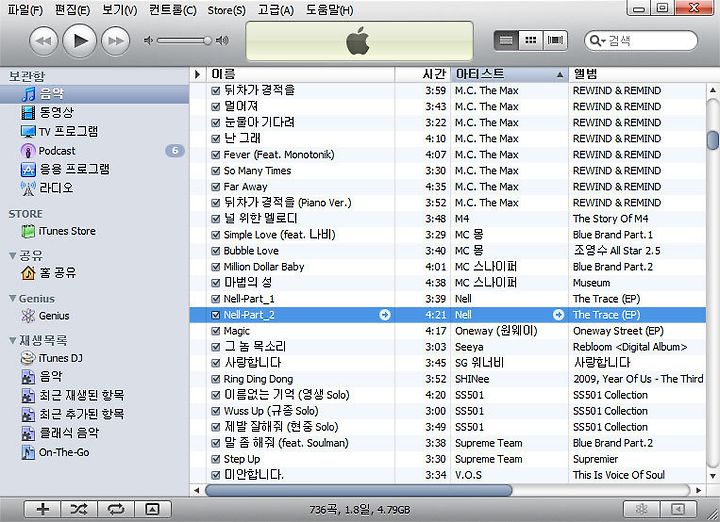720x522 pixels.
Task: Click horizontal scrollbar right arrow
Action: [698, 490]
